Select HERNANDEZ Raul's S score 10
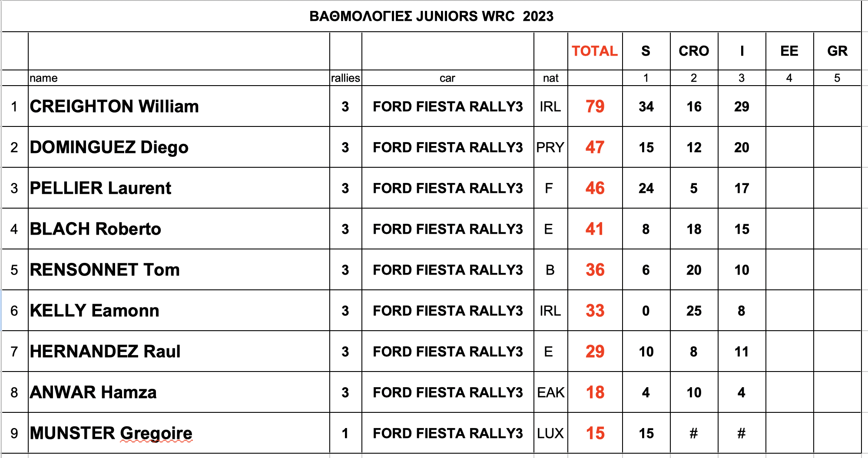The image size is (868, 458). tap(646, 352)
